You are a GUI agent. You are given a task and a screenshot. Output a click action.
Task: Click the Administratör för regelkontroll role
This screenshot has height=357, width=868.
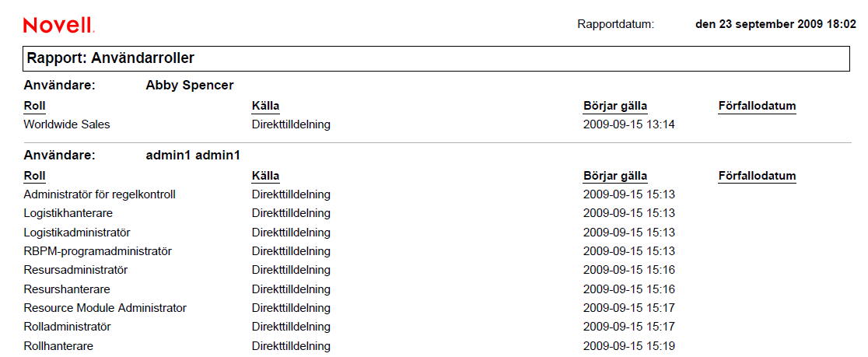coord(100,194)
